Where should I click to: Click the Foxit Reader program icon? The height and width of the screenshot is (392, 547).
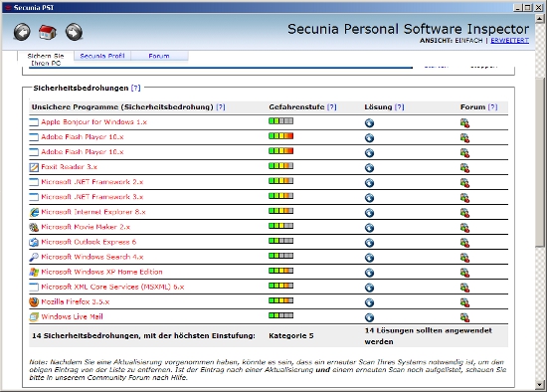click(x=34, y=167)
